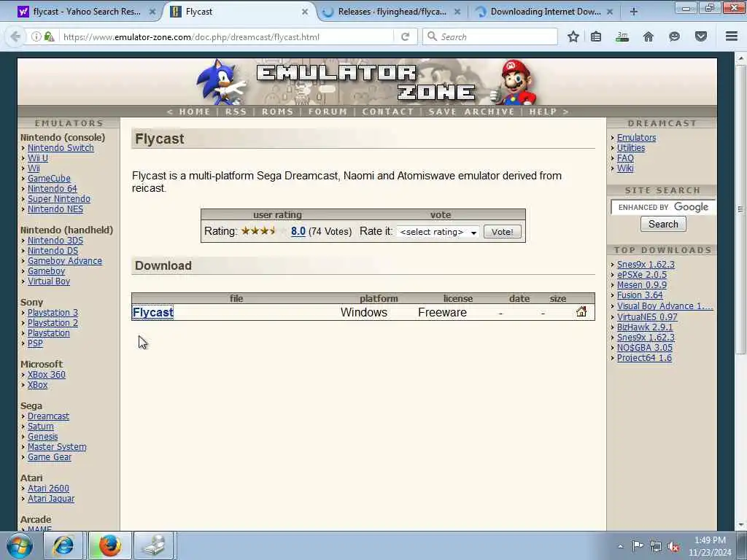Viewport: 747px width, 560px height.
Task: Bookmark this page with the star icon
Action: coord(573,36)
